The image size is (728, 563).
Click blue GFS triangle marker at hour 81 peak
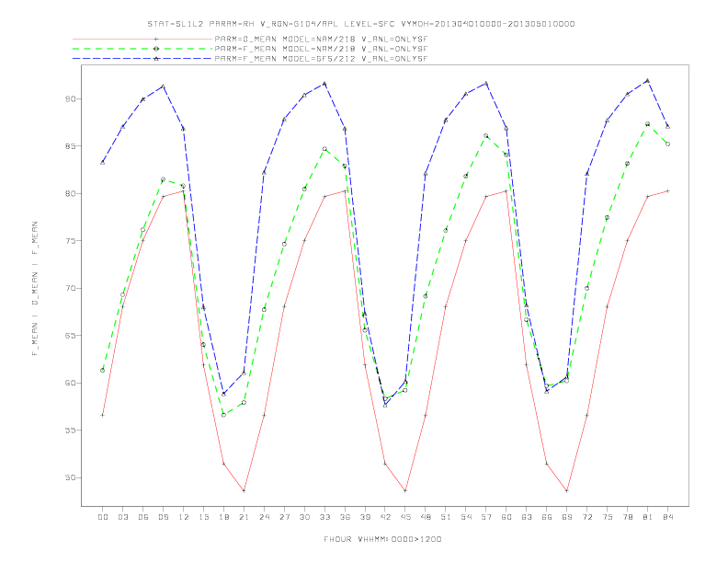click(x=648, y=80)
